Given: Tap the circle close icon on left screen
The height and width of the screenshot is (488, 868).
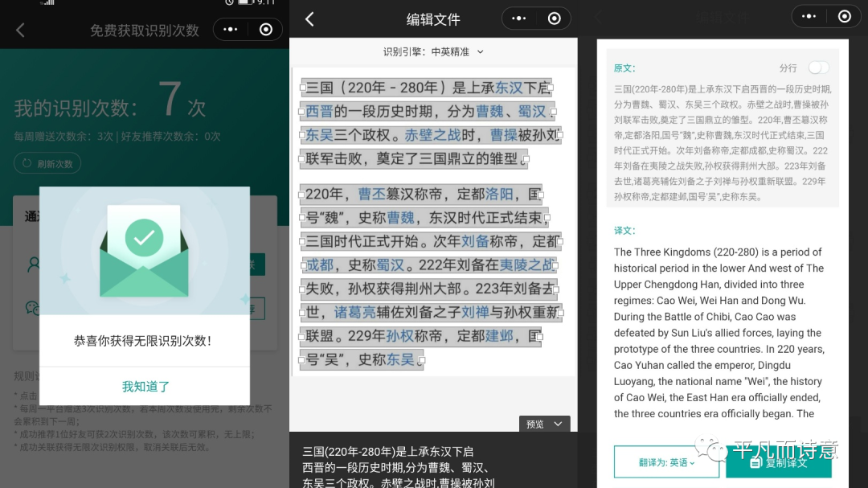Looking at the screenshot, I should coord(266,30).
